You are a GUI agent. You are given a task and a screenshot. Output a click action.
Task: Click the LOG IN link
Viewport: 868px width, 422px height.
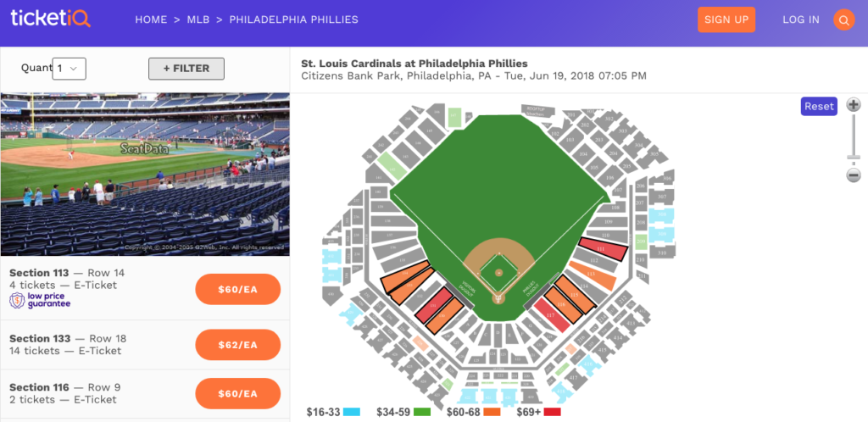[800, 19]
